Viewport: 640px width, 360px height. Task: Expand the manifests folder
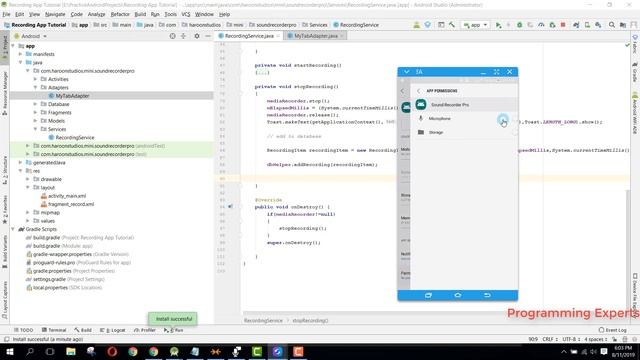tap(21, 54)
